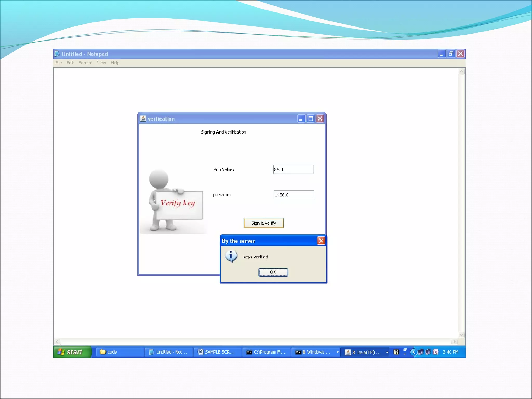Expand the 6 Windows taskbar group arrow
The width and height of the screenshot is (532, 399).
tap(337, 352)
